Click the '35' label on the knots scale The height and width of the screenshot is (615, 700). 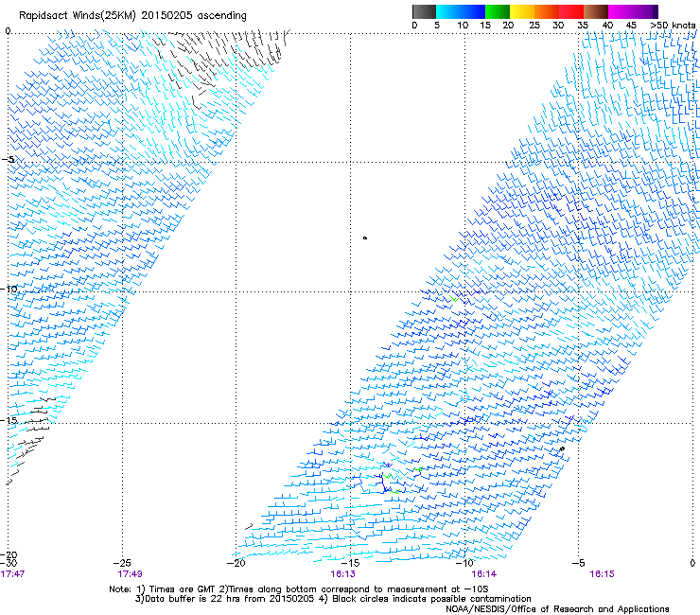tap(583, 26)
